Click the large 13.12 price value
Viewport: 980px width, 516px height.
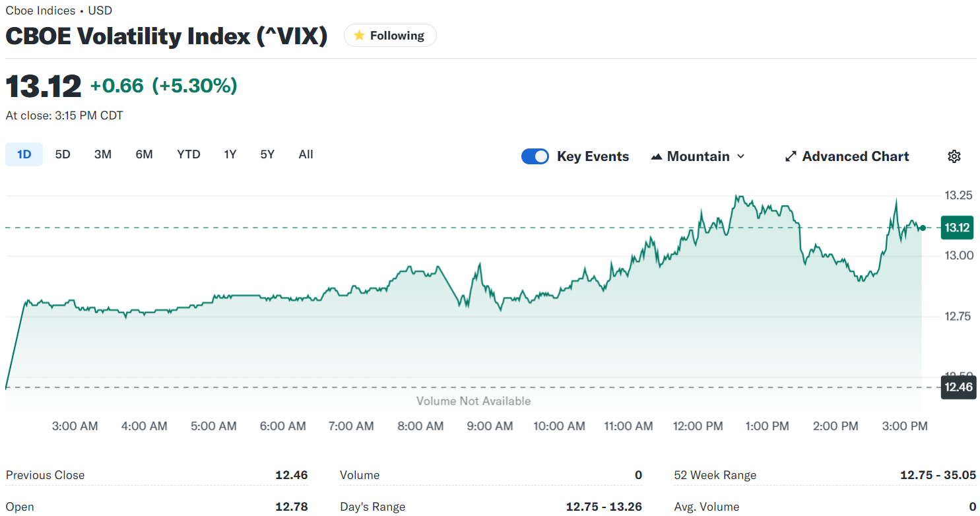[44, 86]
